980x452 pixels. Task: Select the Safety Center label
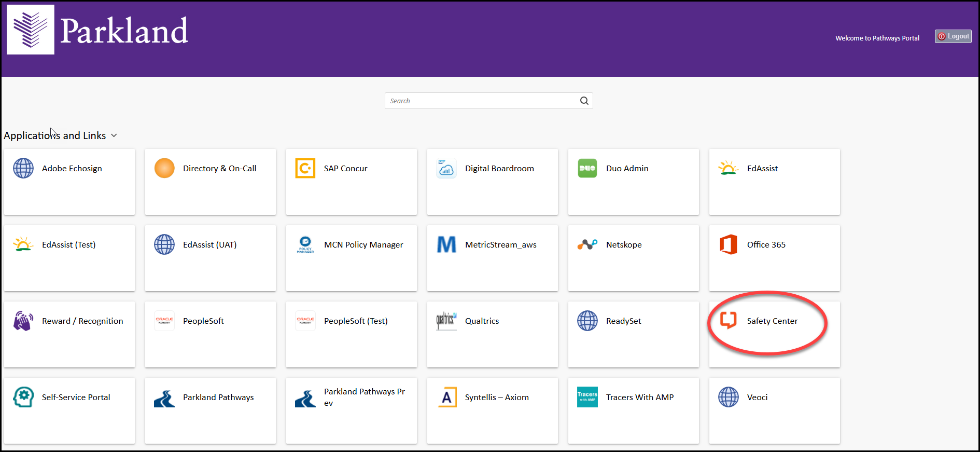[x=772, y=321]
